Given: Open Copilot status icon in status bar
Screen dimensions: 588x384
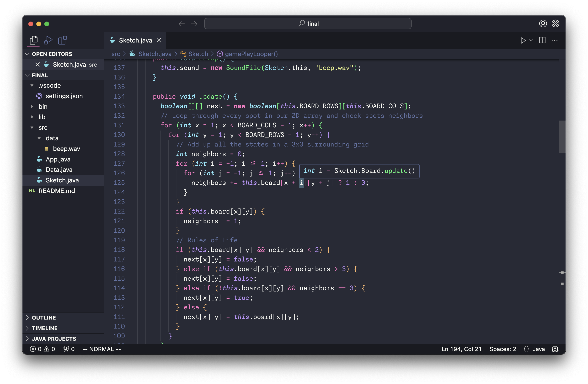Looking at the screenshot, I should (555, 349).
